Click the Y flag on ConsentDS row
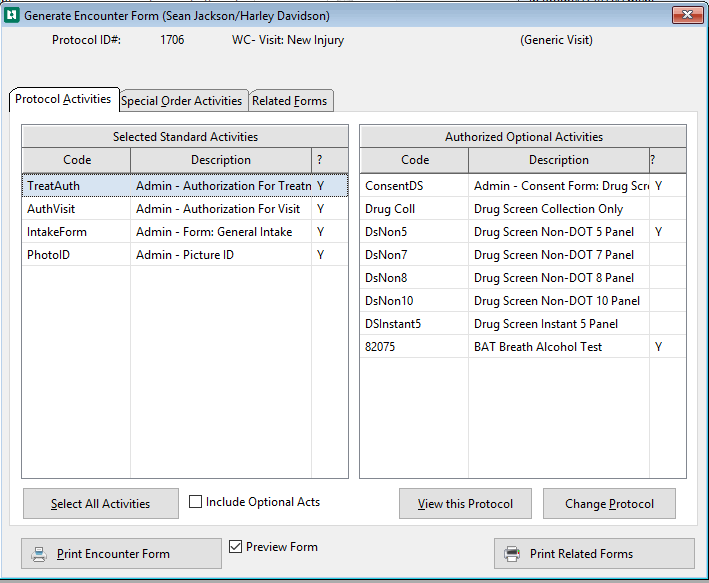The image size is (709, 583). pos(658,186)
